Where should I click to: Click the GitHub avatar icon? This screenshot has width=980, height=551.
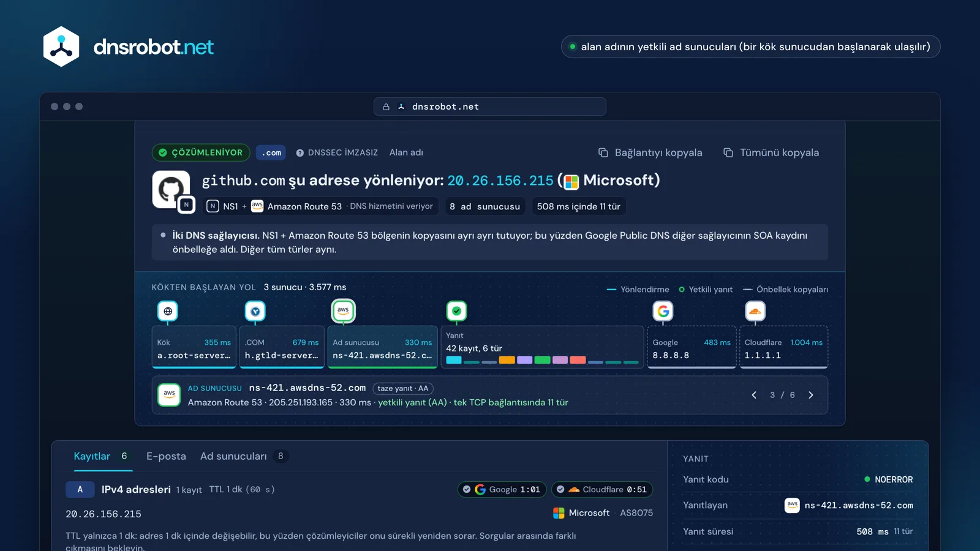click(x=170, y=189)
